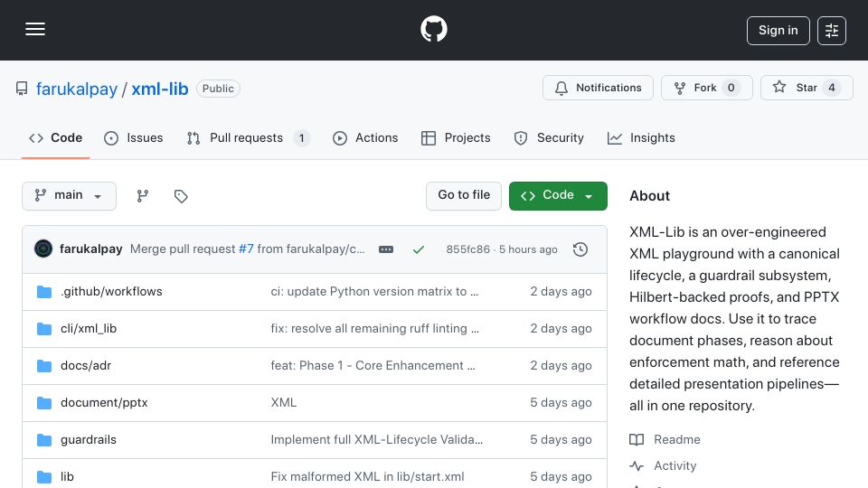Image resolution: width=868 pixels, height=488 pixels.
Task: Open the commit history clock icon
Action: tap(580, 249)
